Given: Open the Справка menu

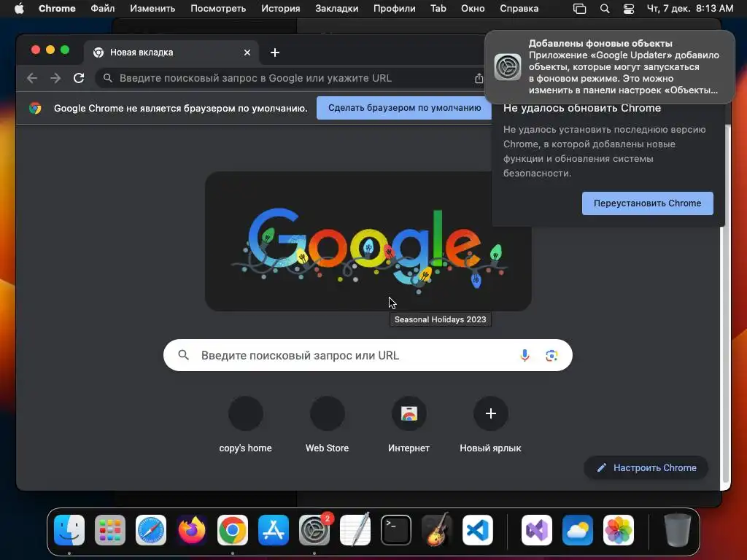Looking at the screenshot, I should [x=519, y=9].
